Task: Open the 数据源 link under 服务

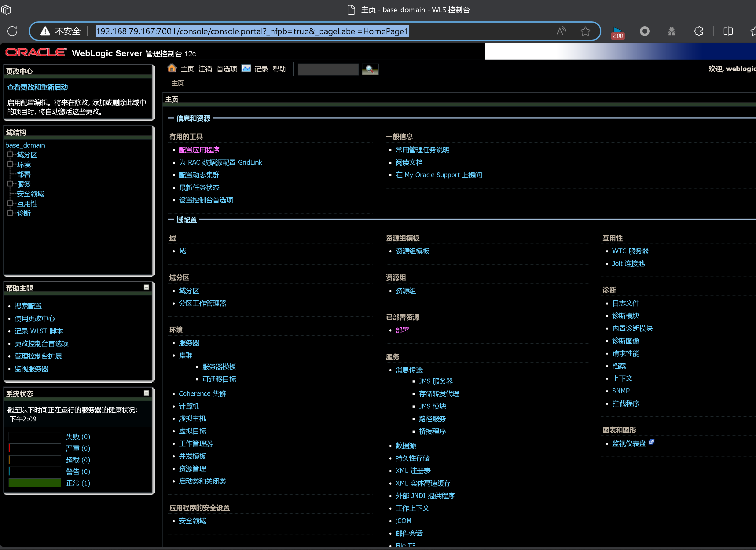Action: pos(406,446)
